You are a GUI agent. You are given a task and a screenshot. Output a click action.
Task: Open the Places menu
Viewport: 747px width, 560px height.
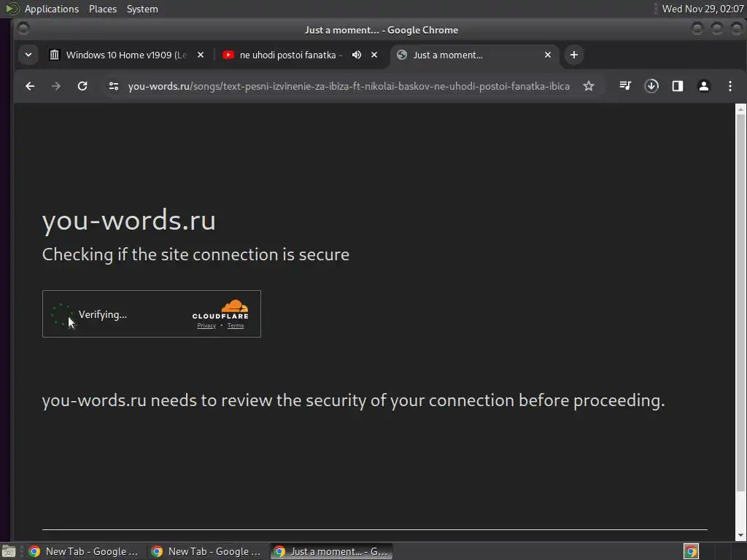[102, 9]
